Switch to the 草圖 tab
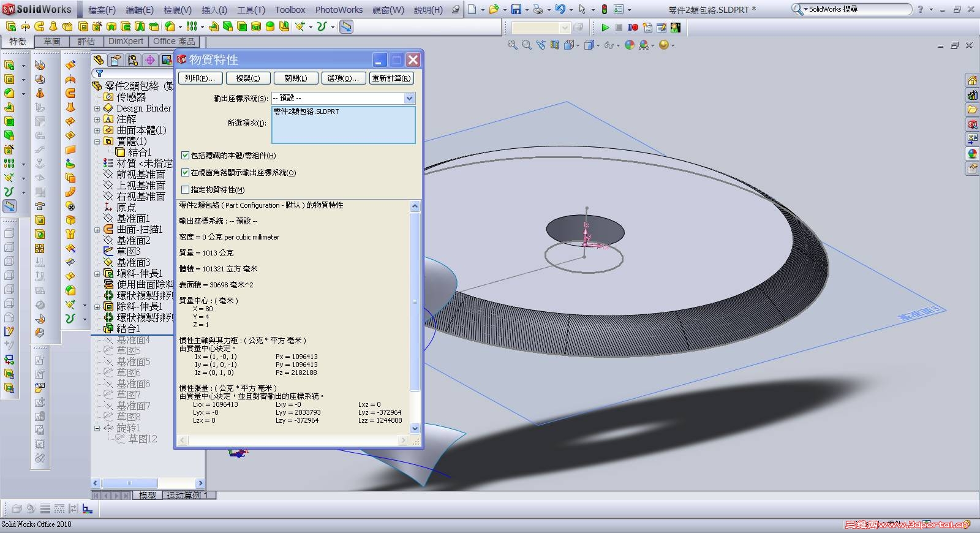 tap(52, 42)
